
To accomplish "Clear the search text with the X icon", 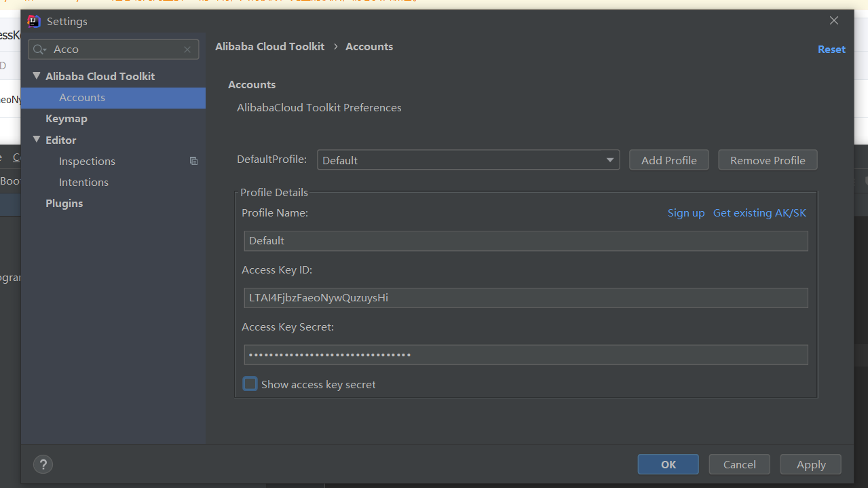I will 187,50.
